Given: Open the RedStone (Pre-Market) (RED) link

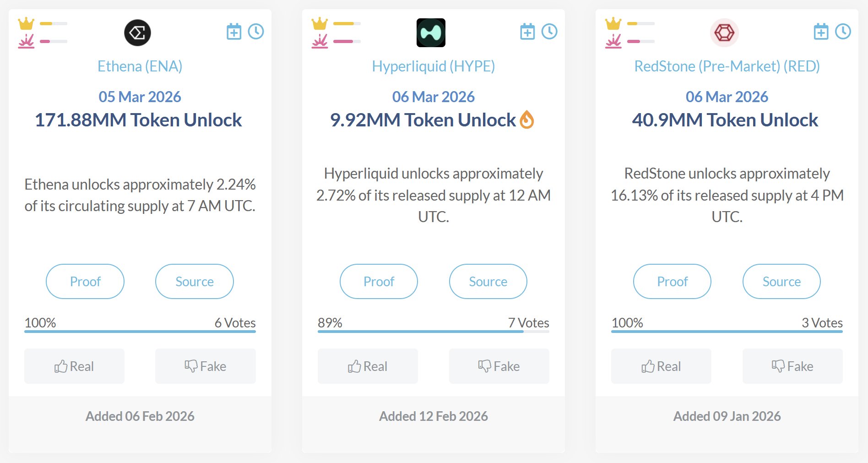Looking at the screenshot, I should [x=727, y=66].
